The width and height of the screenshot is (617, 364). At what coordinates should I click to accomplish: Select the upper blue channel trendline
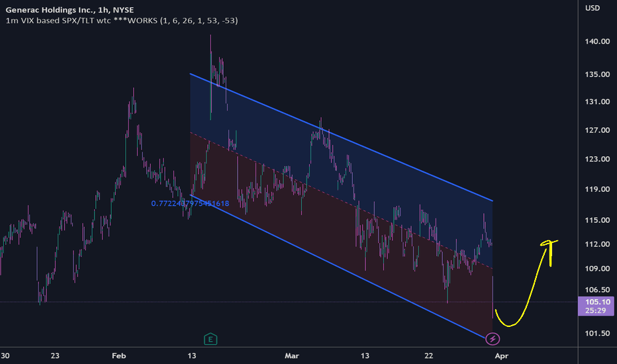341,138
